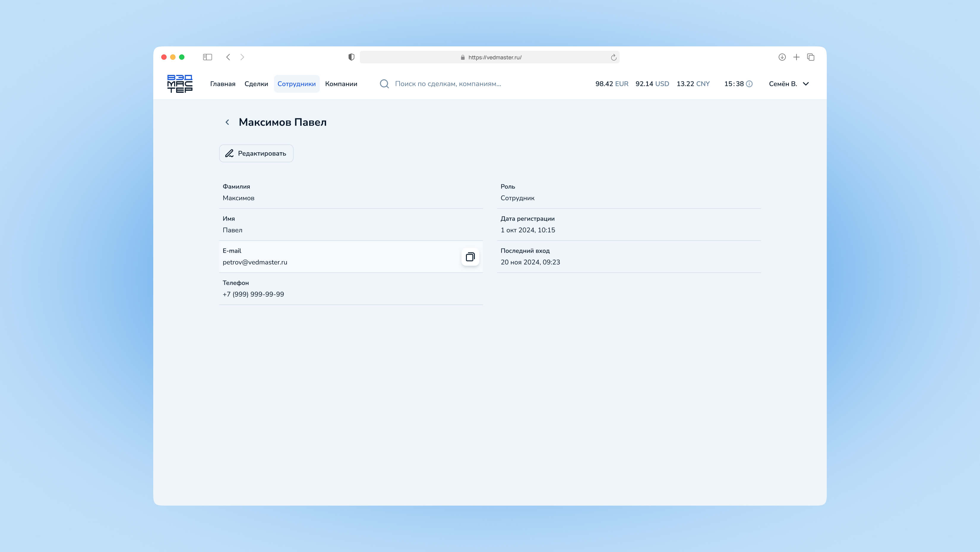Open a new browser tab with plus
Viewport: 980px width, 552px height.
point(796,57)
